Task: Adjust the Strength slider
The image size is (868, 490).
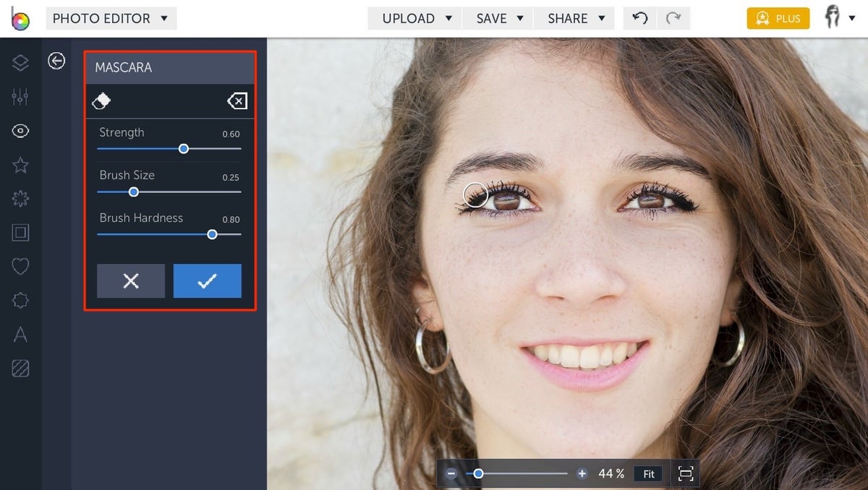Action: point(183,148)
